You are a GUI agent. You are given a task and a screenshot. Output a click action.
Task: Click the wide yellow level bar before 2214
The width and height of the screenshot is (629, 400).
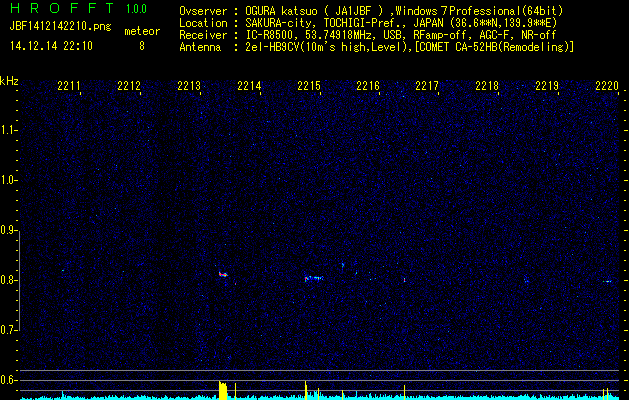[223, 390]
